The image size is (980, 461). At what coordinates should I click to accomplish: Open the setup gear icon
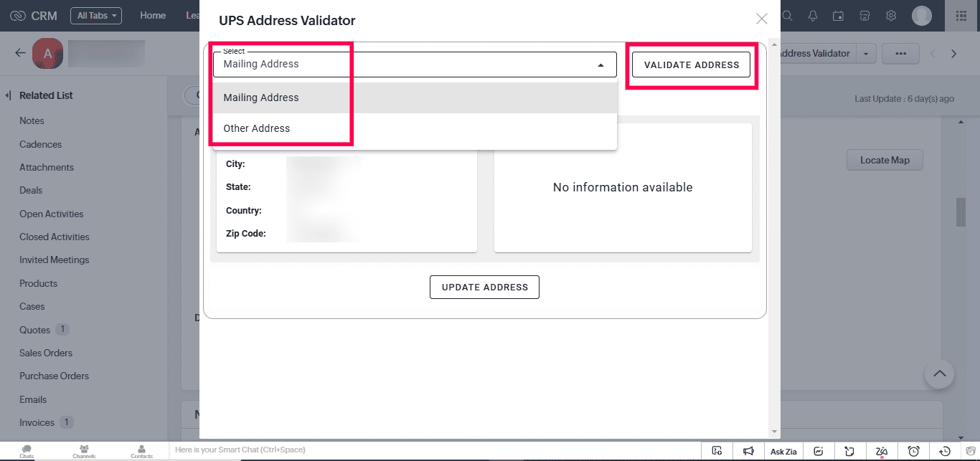coord(891,16)
